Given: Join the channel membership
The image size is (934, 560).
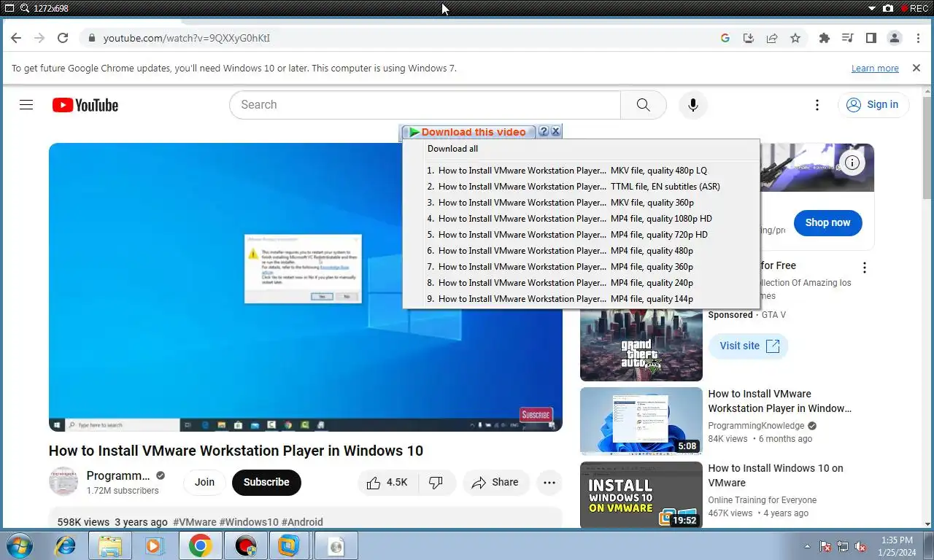Looking at the screenshot, I should tap(204, 482).
